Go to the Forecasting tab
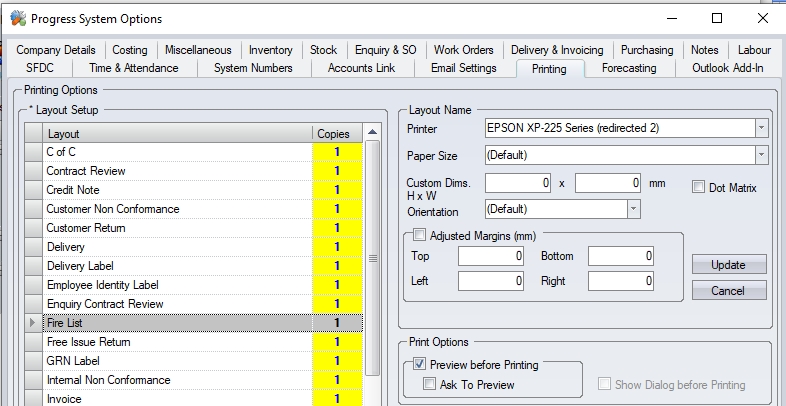 (x=628, y=68)
